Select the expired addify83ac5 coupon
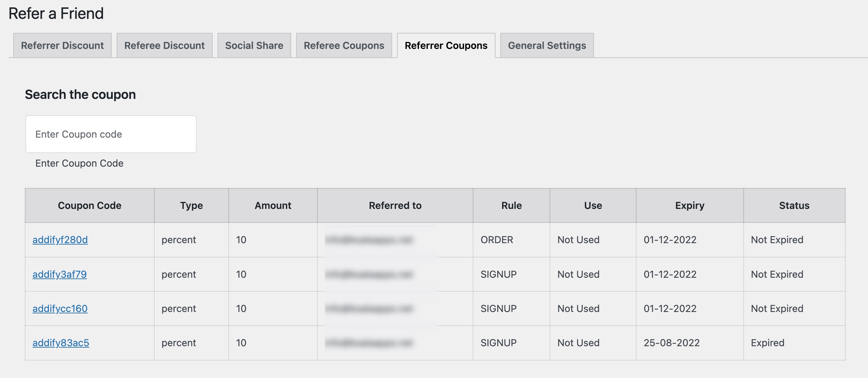This screenshot has width=868, height=378. 61,342
